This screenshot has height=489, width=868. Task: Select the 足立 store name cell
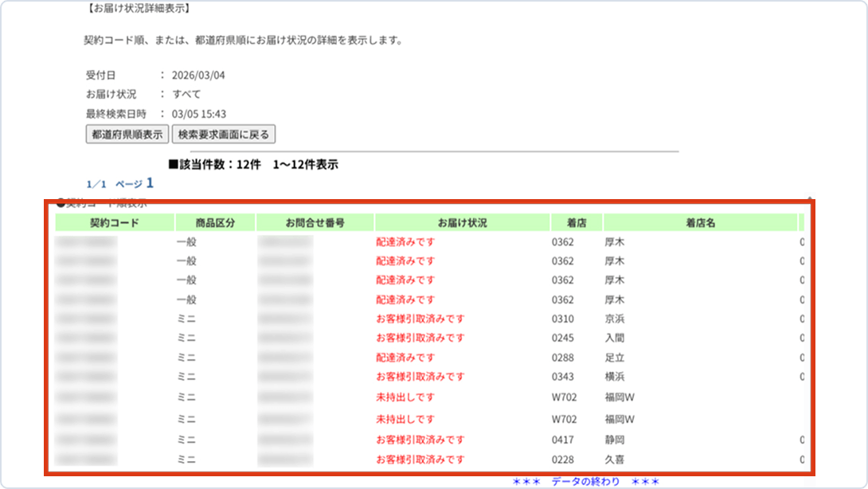tap(615, 358)
